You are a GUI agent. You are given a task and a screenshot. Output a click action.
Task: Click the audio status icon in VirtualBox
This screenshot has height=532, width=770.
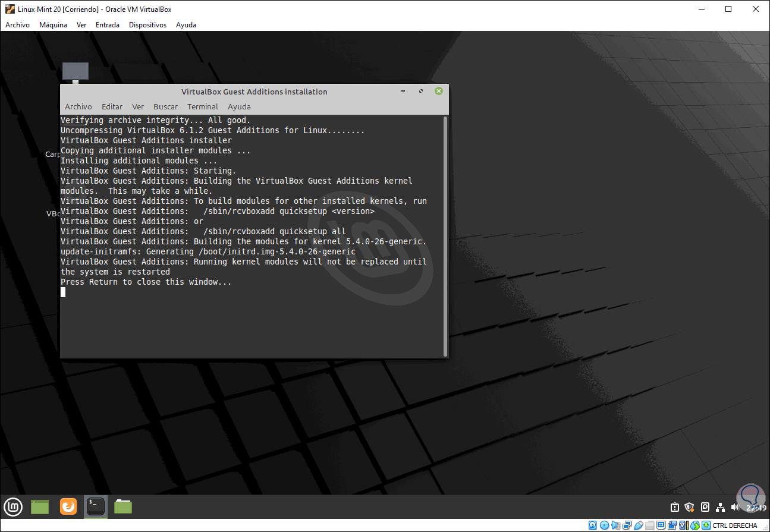click(x=615, y=525)
